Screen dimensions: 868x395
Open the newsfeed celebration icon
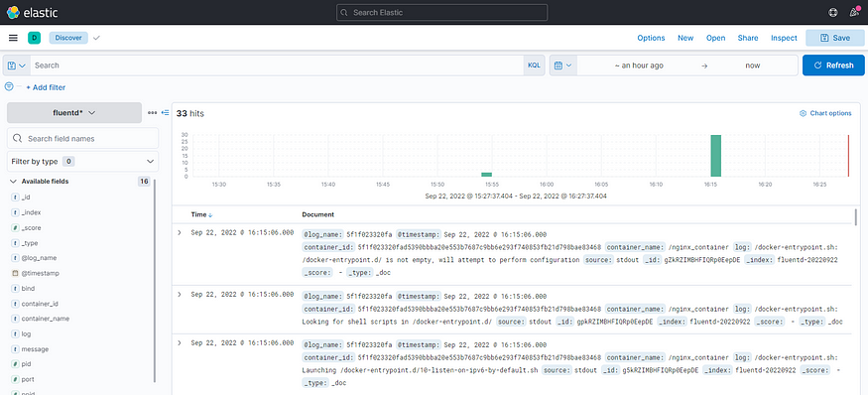click(x=854, y=12)
